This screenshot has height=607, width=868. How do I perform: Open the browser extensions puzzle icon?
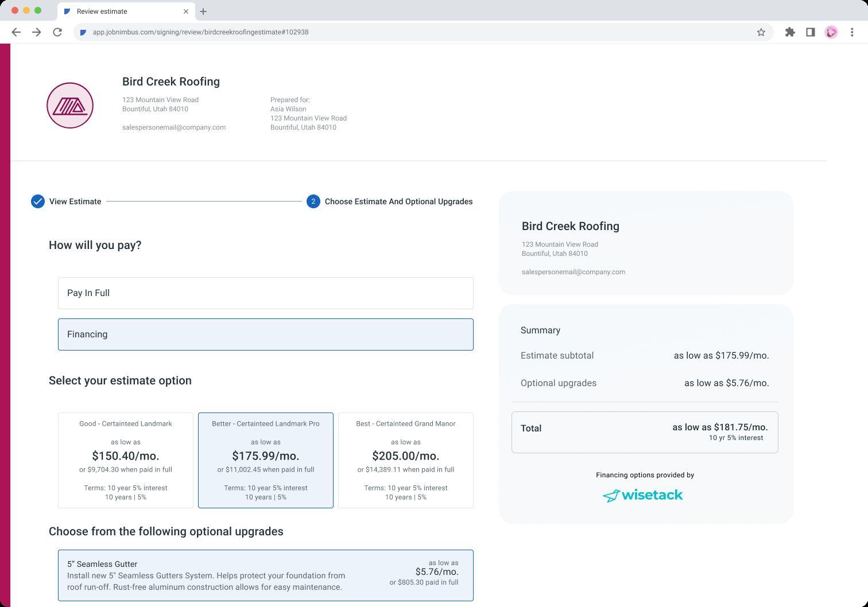click(x=790, y=32)
